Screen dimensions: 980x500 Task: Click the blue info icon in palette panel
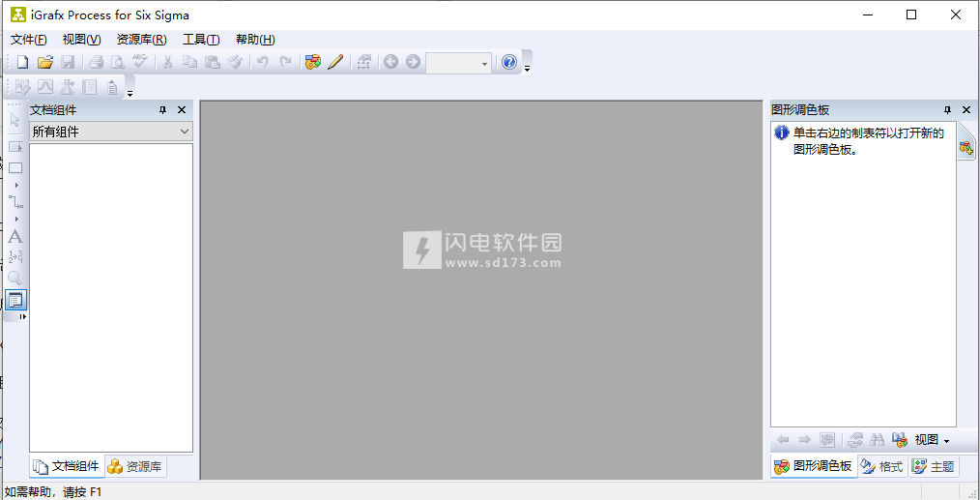(781, 132)
